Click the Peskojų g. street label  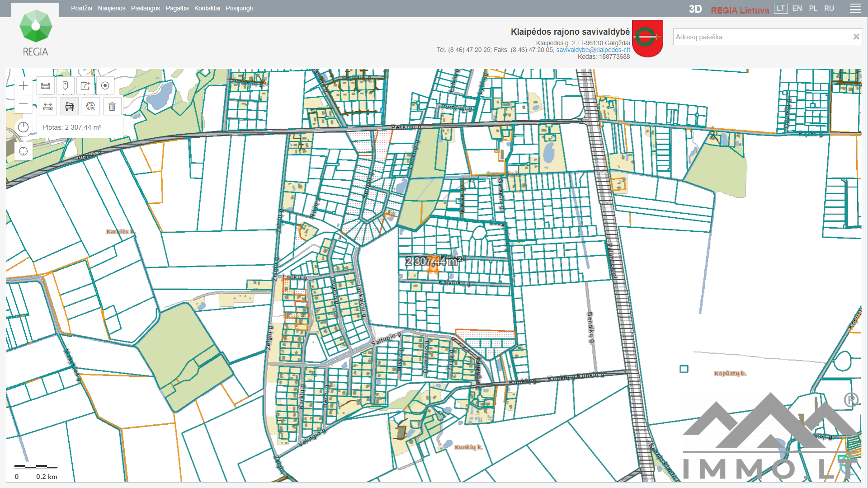406,127
